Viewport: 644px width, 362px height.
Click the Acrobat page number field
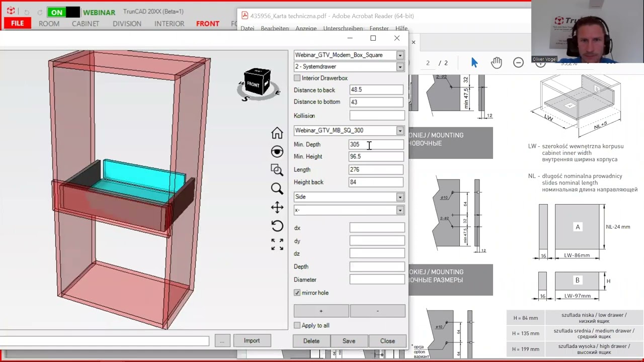click(x=428, y=63)
